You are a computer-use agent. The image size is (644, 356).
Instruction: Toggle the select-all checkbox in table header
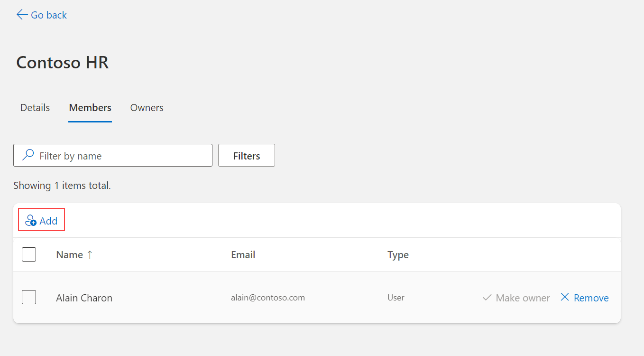click(29, 254)
